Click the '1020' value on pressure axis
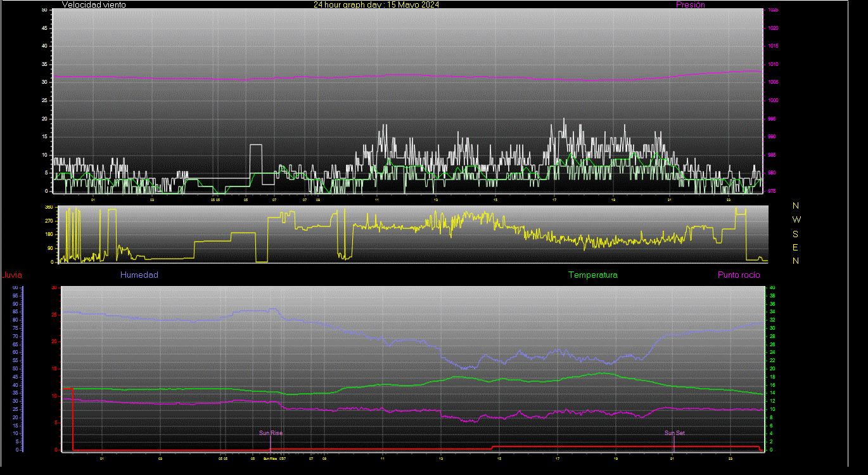Viewport: 868px width, 475px height. tap(773, 29)
